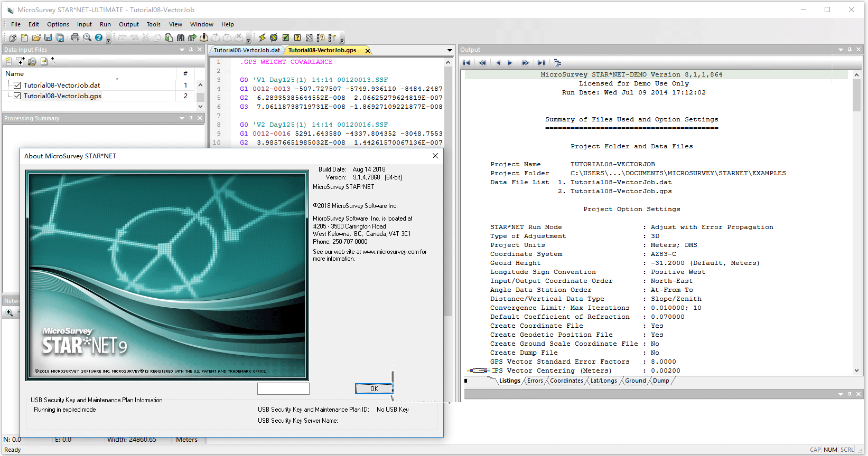Pin the Output panel with pushpin
868x456 pixels.
pyautogui.click(x=850, y=50)
